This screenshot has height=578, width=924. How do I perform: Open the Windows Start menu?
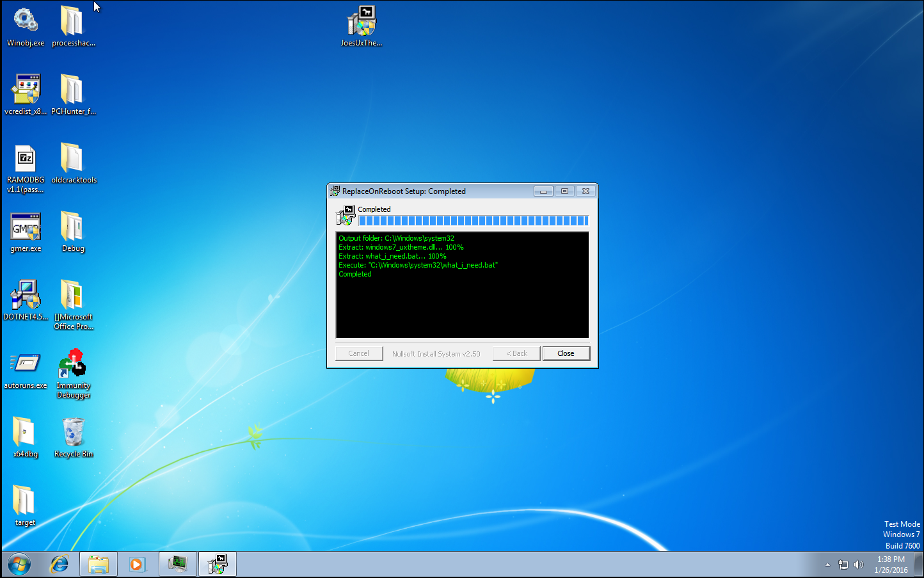(x=19, y=565)
